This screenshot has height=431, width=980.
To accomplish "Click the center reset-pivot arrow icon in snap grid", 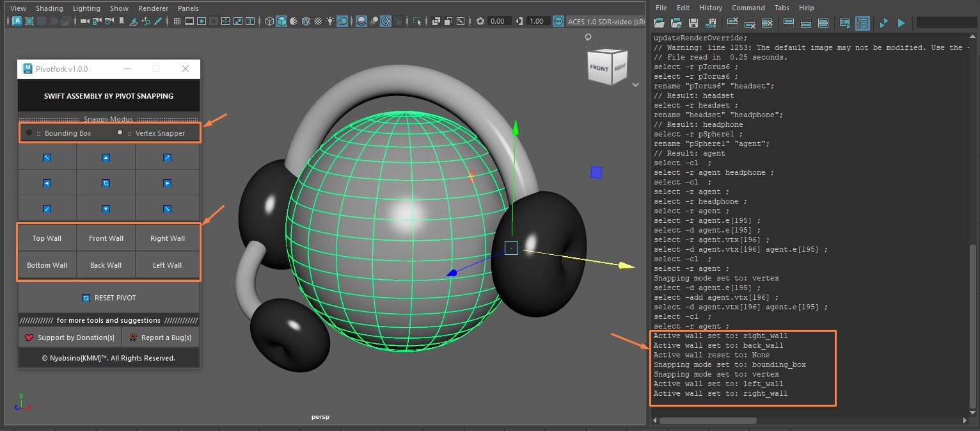I will [107, 184].
